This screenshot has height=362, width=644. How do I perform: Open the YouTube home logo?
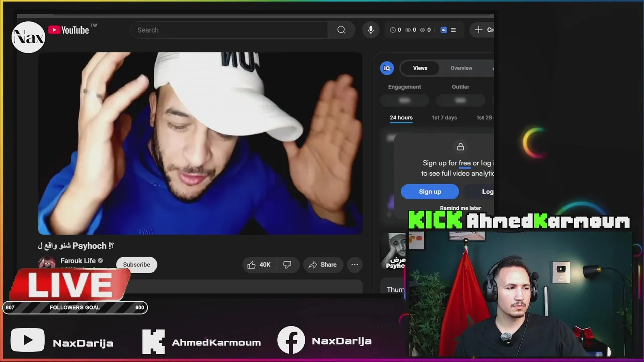68,30
